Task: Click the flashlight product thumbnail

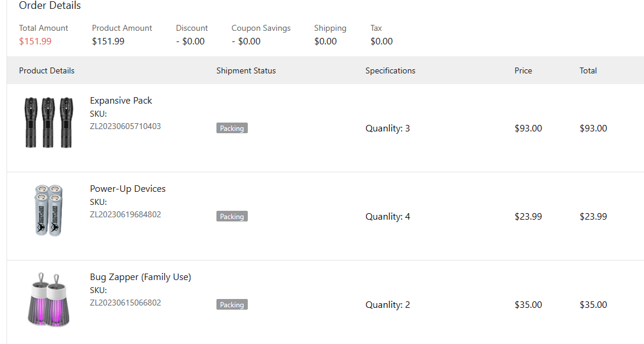Action: tap(48, 123)
